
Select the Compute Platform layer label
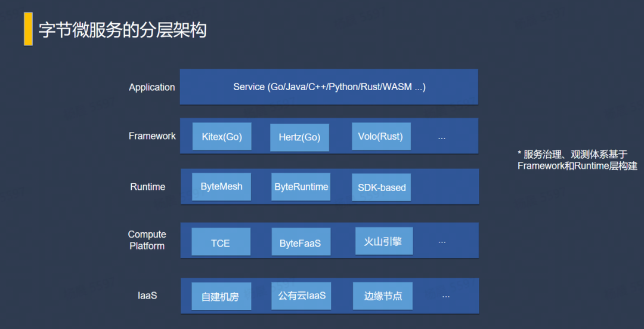[x=147, y=240]
